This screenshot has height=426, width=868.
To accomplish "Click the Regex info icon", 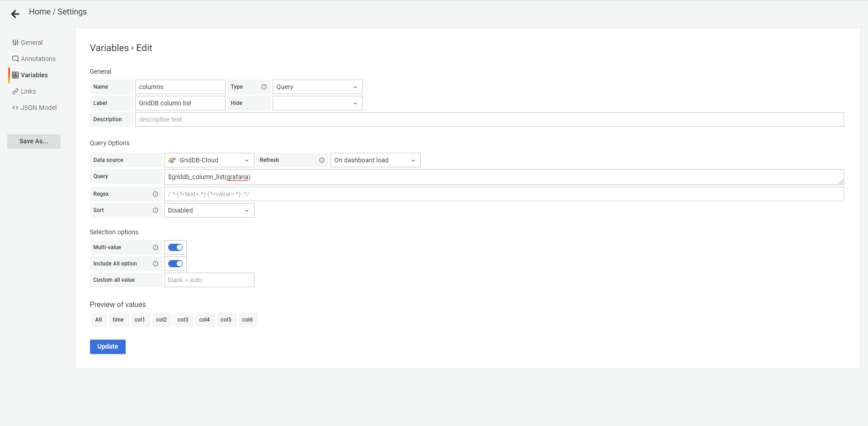I will pos(156,194).
